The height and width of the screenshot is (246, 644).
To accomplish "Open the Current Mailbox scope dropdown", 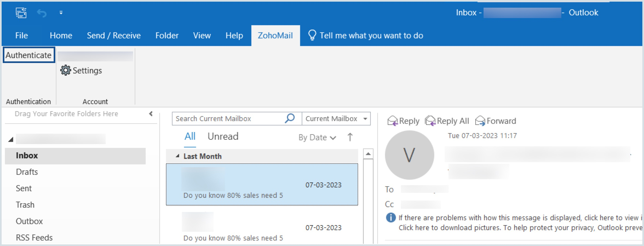I will coord(365,119).
